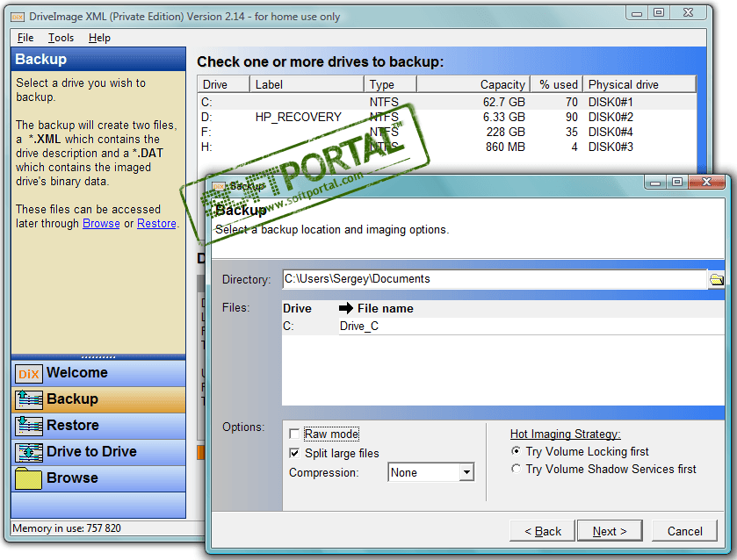Edit the Drive_C file name cell

(531, 326)
